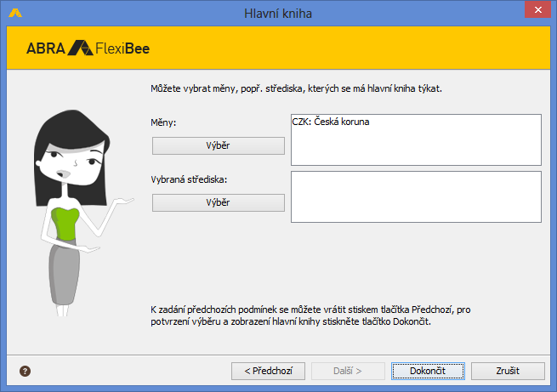Close the Hlavní kniha window
The image size is (557, 392).
(x=536, y=12)
